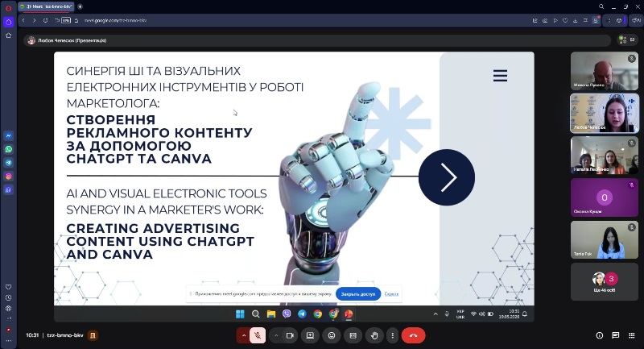The image size is (644, 349).
Task: Click the layout icon beside participants cluster
Action: (633, 39)
